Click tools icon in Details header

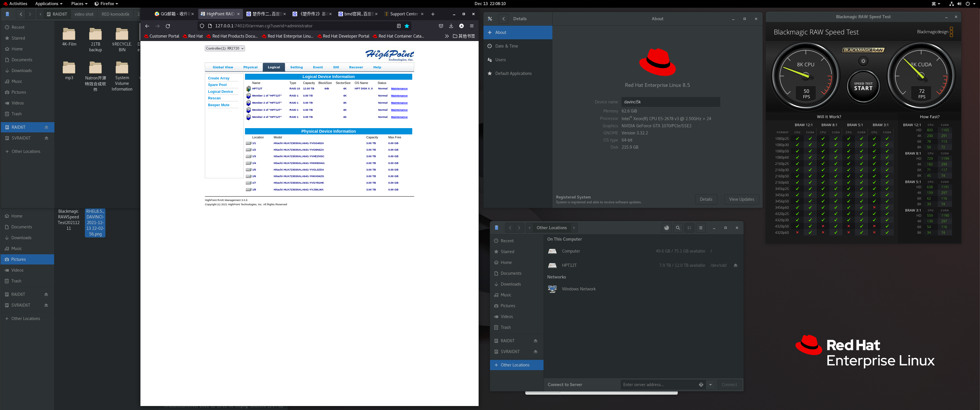490,19
